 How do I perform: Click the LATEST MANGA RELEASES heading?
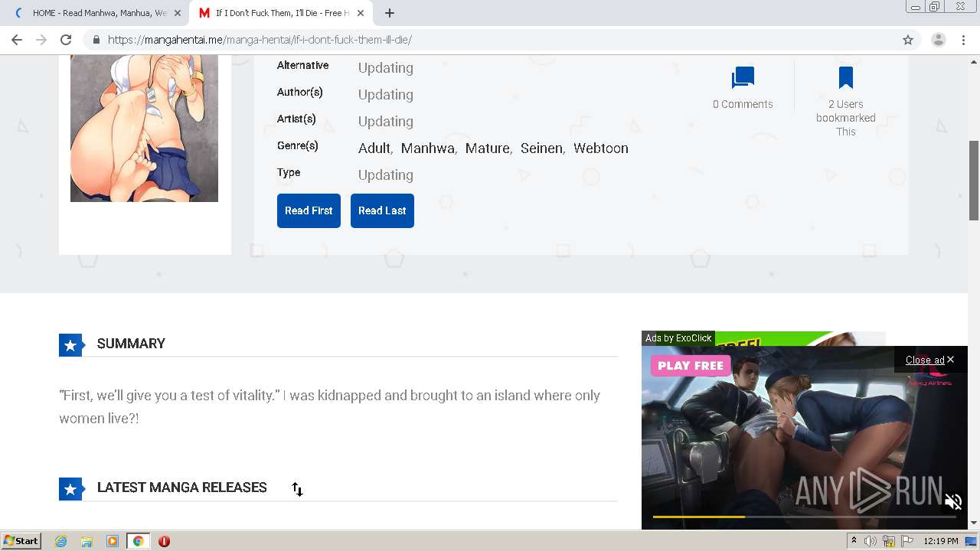click(x=182, y=487)
